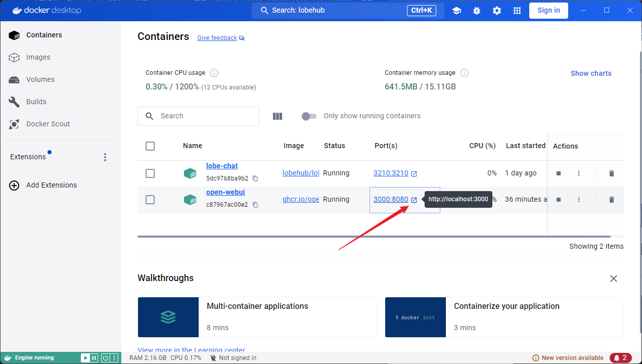Open the Volumes section
The image size is (642, 364).
40,79
